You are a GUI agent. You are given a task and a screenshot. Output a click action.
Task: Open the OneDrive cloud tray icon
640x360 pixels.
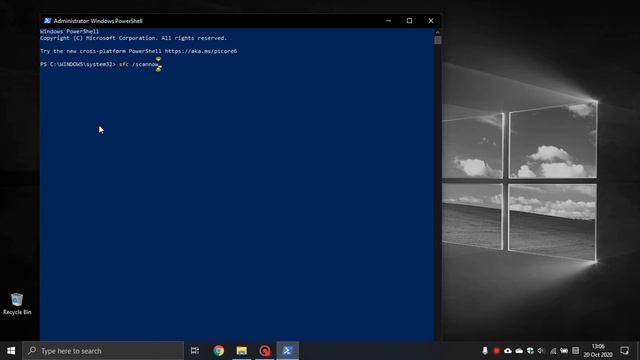[x=519, y=351]
